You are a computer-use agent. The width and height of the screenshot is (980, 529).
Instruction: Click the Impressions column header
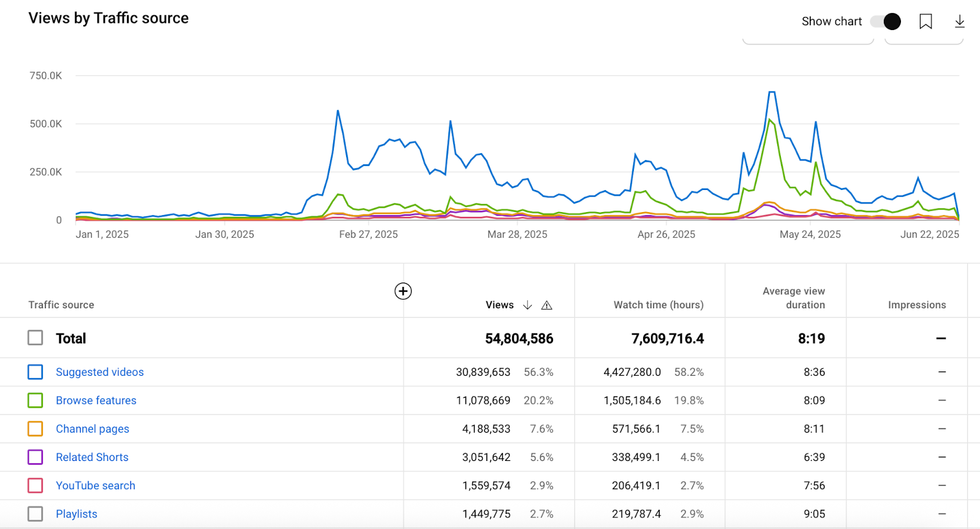[x=917, y=305]
